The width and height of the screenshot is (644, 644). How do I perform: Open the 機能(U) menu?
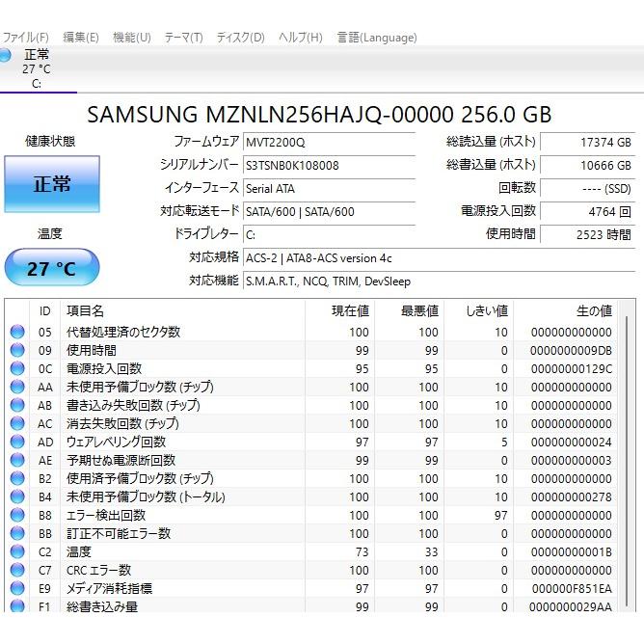132,38
